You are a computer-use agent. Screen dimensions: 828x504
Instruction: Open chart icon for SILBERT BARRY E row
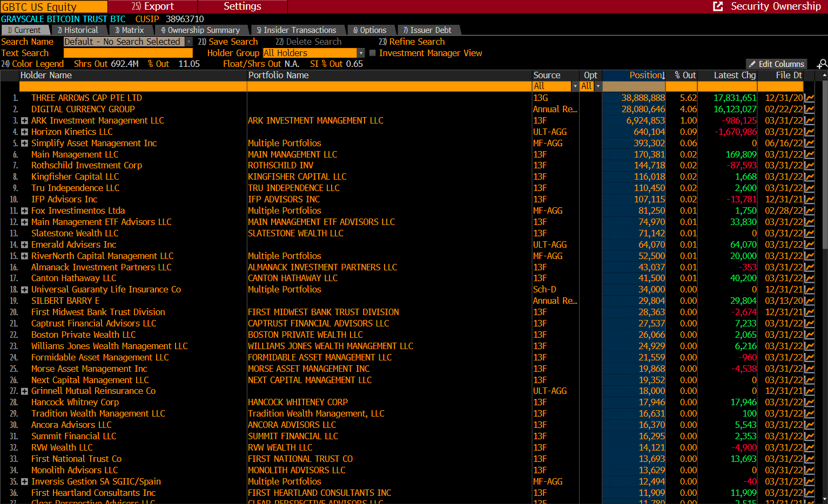tap(809, 301)
